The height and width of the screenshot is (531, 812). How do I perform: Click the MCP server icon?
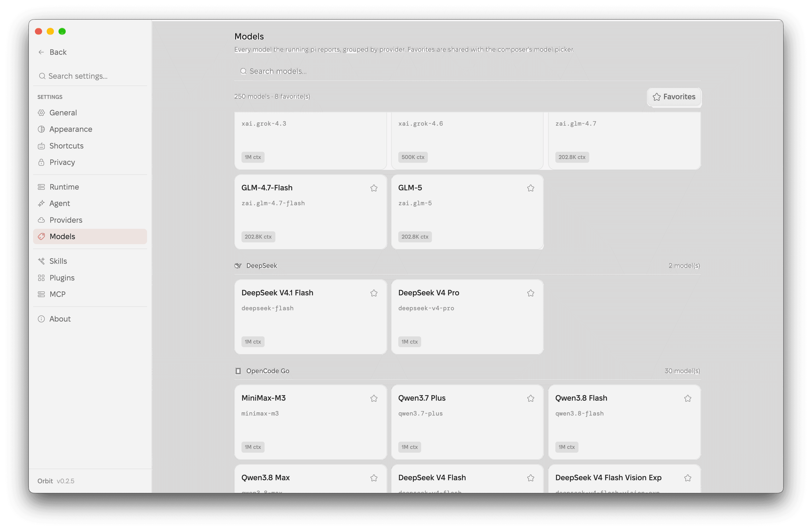41,294
